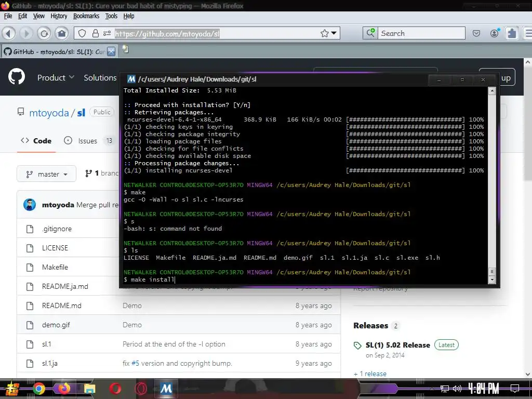
Task: Open the volume speaker tray icon
Action: point(457,389)
